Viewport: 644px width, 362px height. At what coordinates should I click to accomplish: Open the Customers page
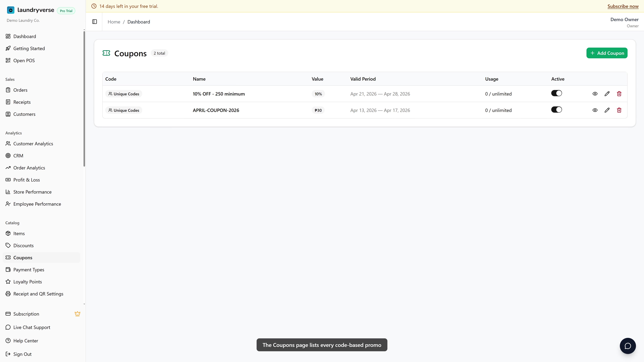[41, 114]
